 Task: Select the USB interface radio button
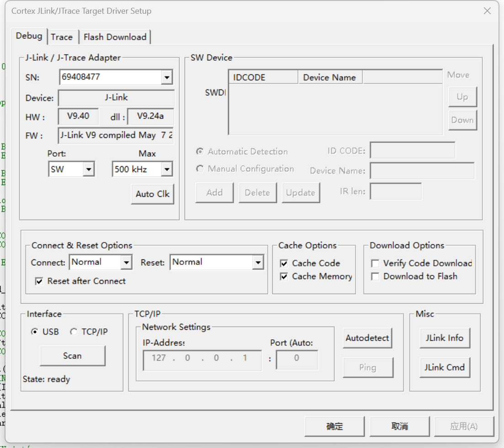pos(34,332)
